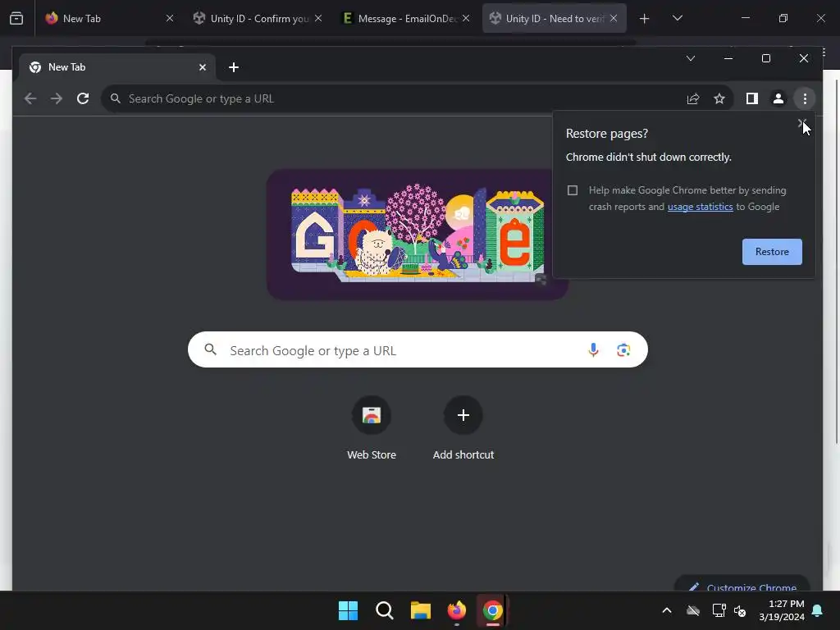Bookmark this tab with the star icon
The width and height of the screenshot is (840, 630).
(x=719, y=98)
